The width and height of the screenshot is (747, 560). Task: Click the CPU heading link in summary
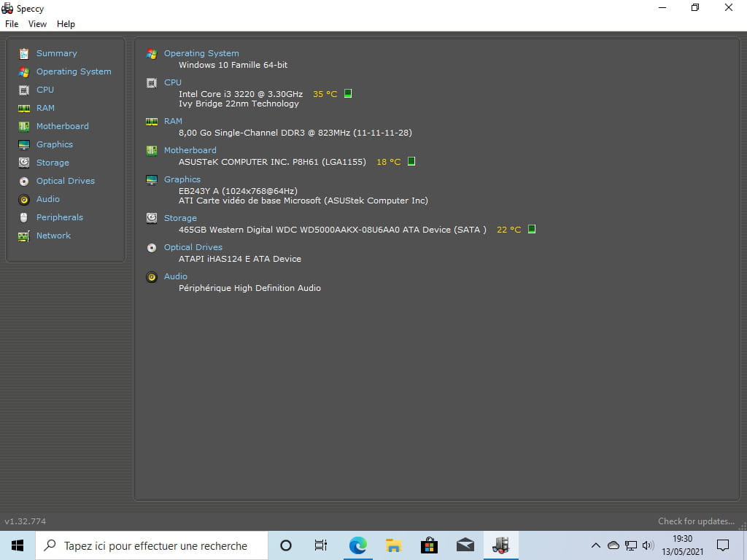[x=172, y=82]
